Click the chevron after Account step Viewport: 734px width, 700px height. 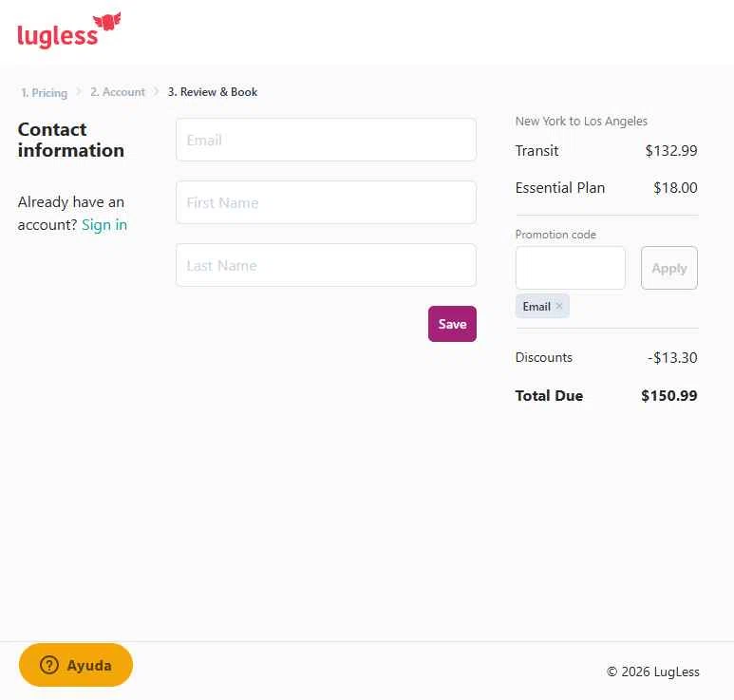(157, 92)
